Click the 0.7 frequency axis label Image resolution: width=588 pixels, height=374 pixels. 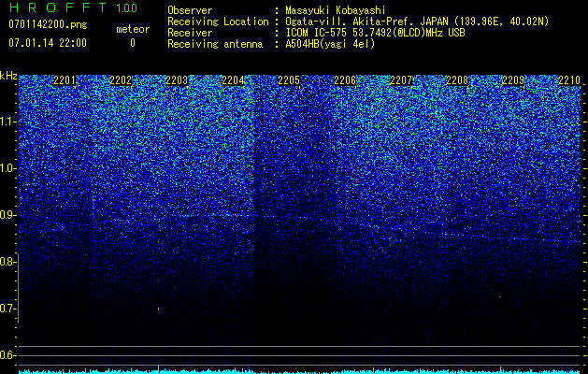(x=7, y=309)
